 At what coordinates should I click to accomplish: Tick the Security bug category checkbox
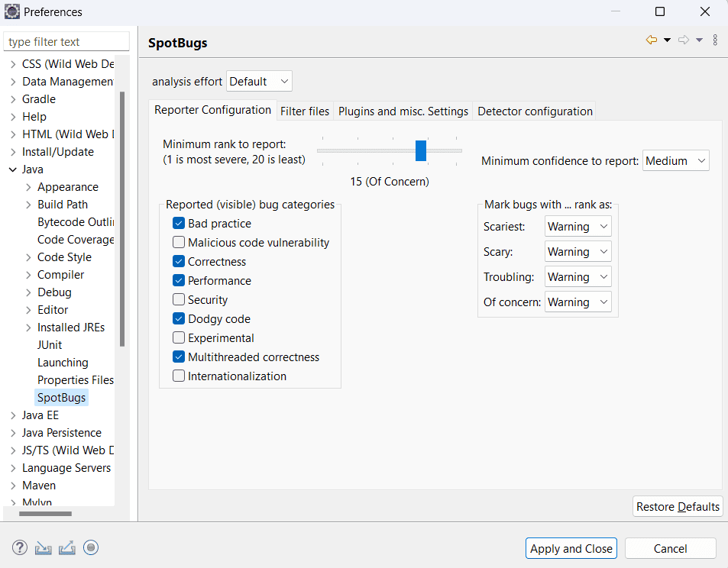click(179, 300)
